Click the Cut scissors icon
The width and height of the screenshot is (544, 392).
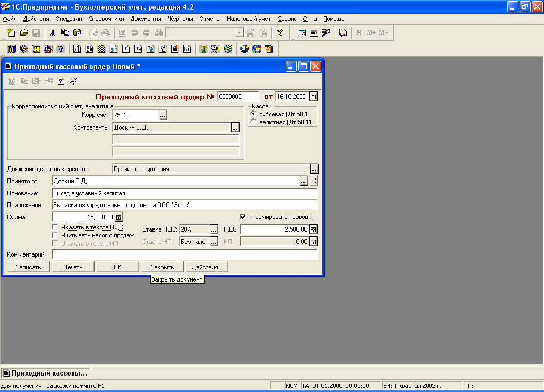[53, 32]
